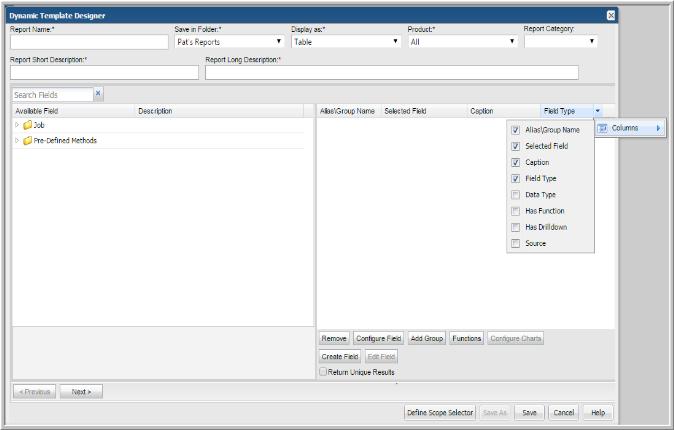Toggle Return Unique Results checkbox
This screenshot has width=674, height=430.
322,372
